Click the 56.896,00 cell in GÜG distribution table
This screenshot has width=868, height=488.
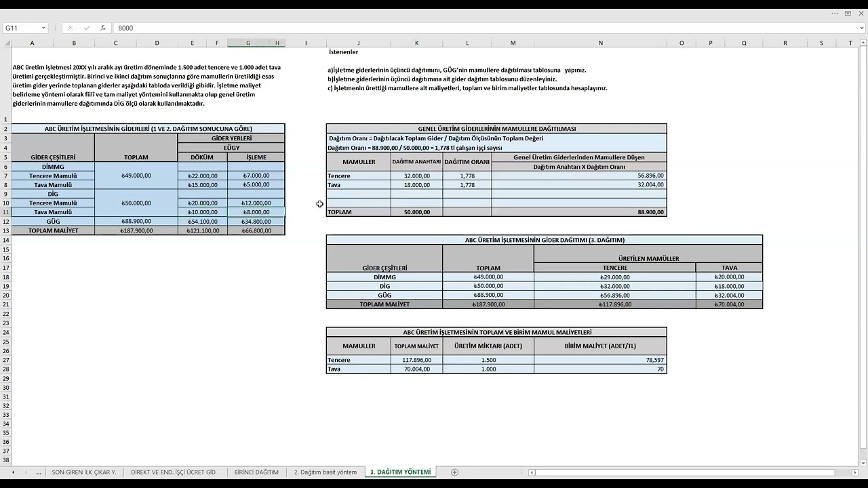[x=579, y=176]
